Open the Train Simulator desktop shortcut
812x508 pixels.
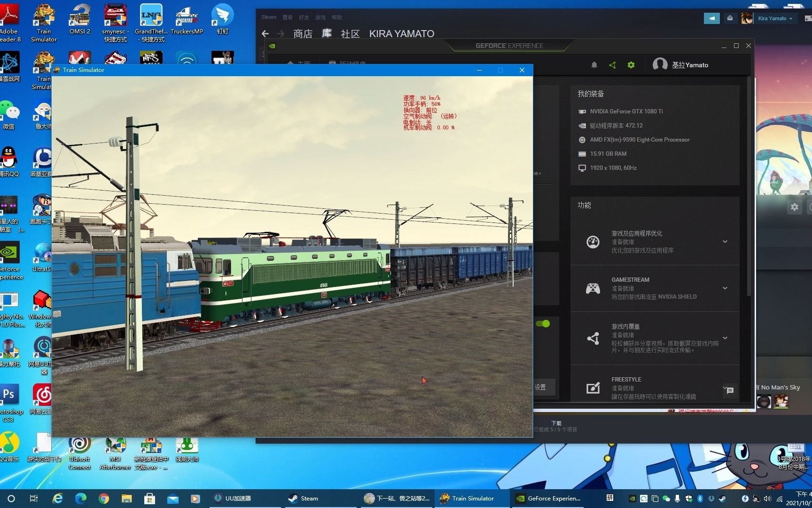[x=44, y=23]
